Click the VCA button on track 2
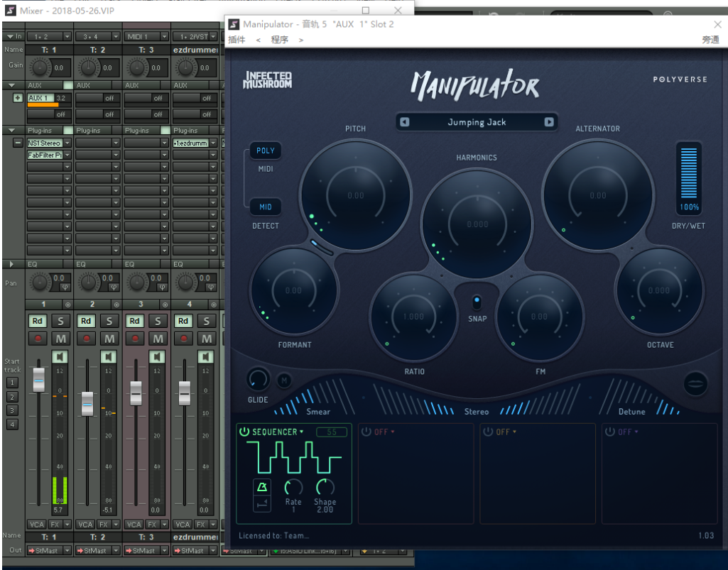This screenshot has width=728, height=570. 85,524
